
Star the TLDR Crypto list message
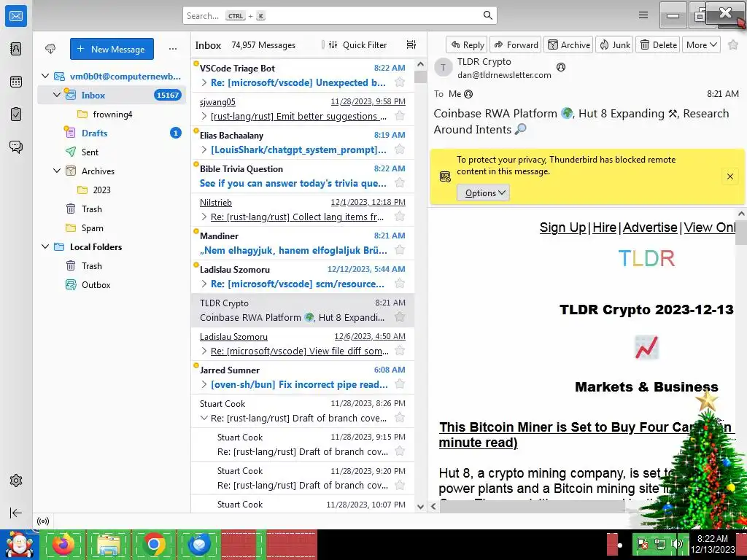(400, 317)
